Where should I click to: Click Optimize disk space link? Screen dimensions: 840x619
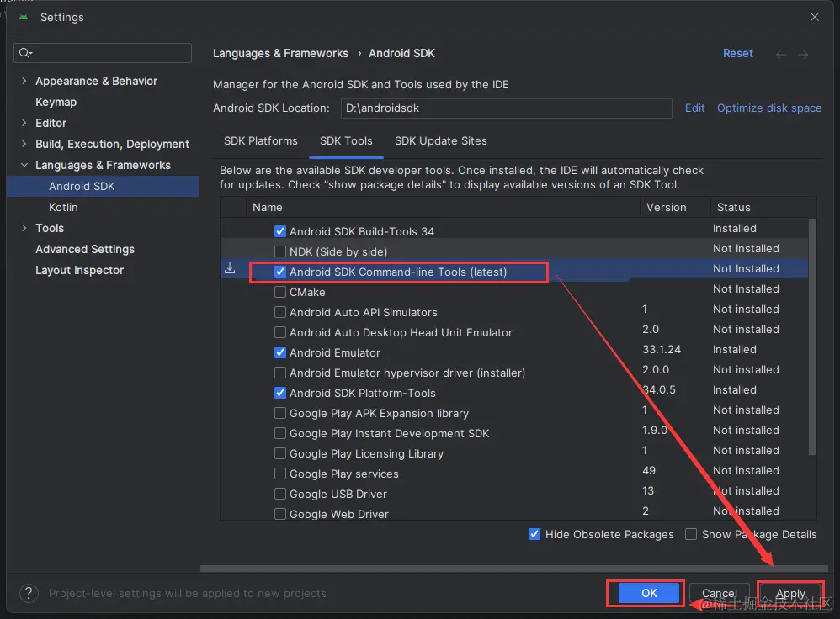769,108
